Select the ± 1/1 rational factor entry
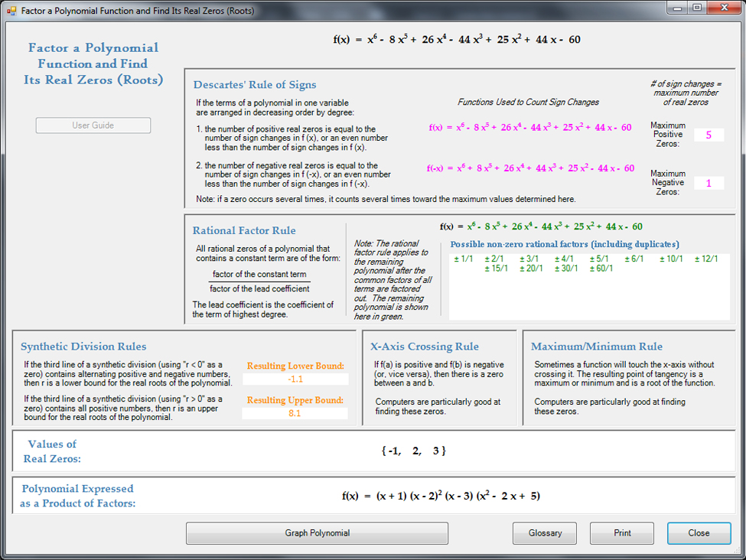 pyautogui.click(x=464, y=259)
